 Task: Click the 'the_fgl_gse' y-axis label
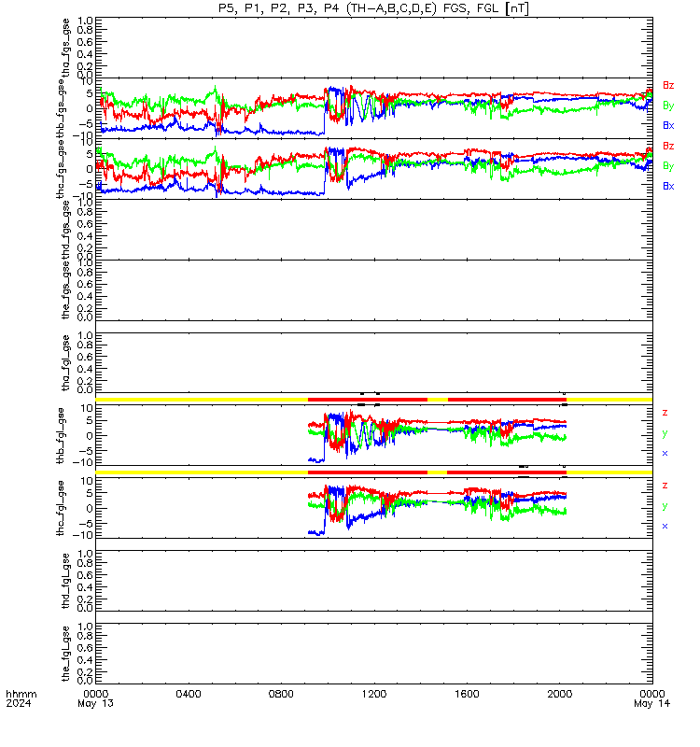(65, 654)
